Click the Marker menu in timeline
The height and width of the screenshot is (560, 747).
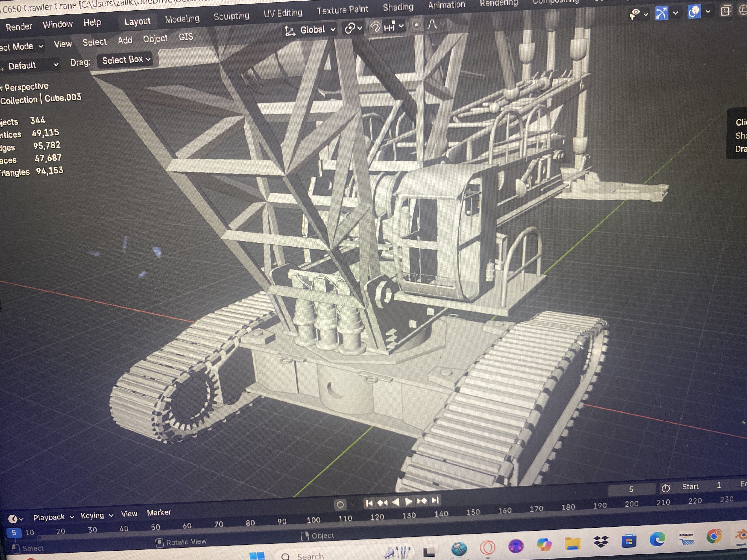[x=159, y=512]
